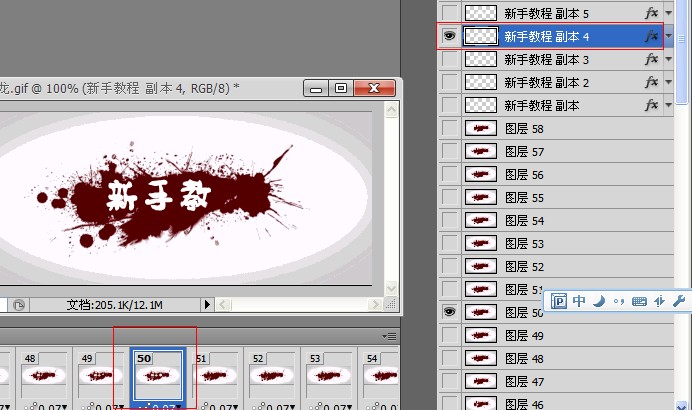692x410 pixels.
Task: Click the fx icon on 新手教程 副本 2 layer
Action: point(651,82)
